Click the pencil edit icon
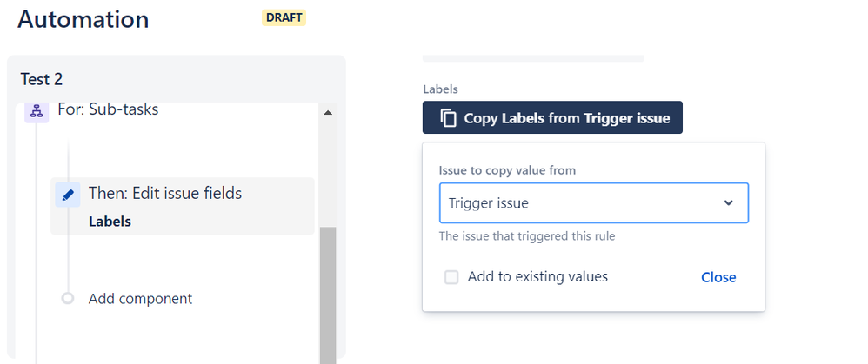Viewport: 868px width, 364px height. [68, 195]
